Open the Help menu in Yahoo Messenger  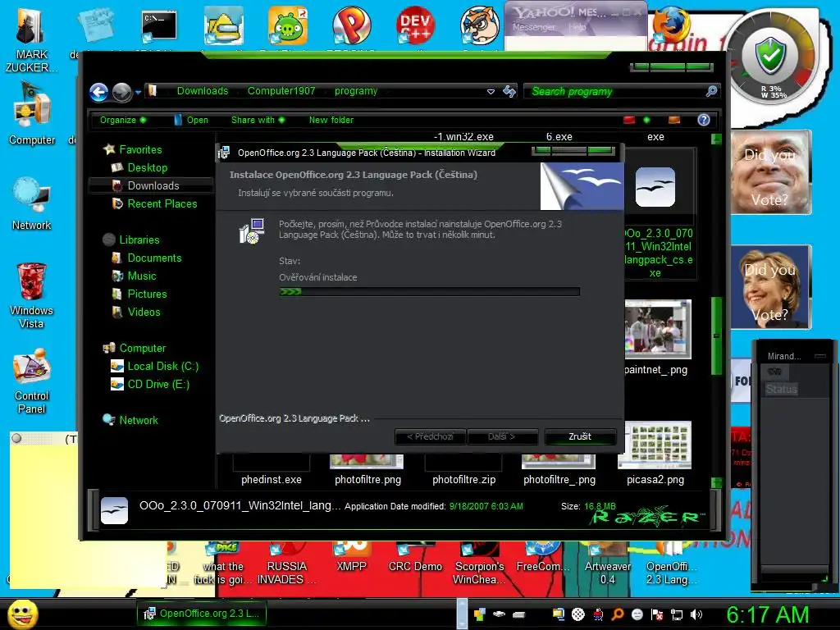pyautogui.click(x=577, y=27)
